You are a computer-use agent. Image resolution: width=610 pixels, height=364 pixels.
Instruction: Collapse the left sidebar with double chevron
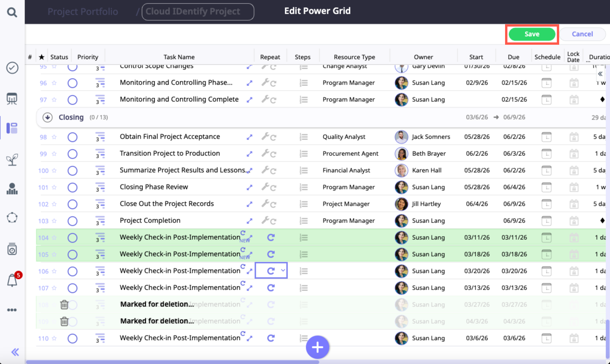coord(15,352)
